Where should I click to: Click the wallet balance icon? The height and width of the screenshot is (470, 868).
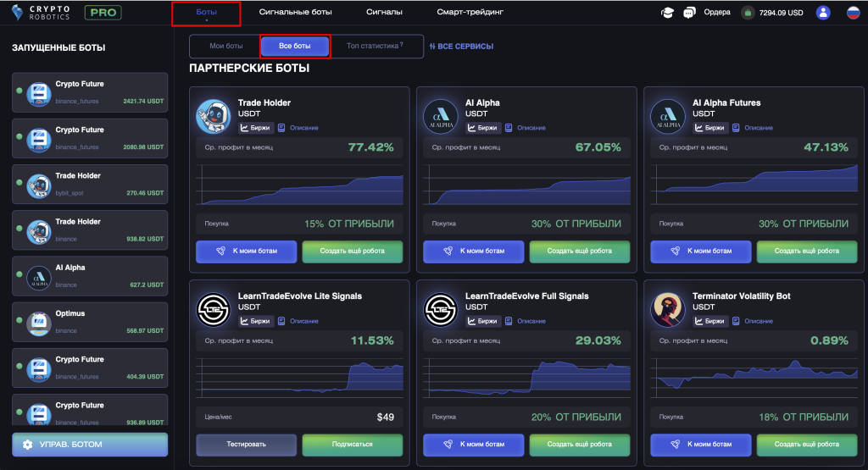pos(748,12)
